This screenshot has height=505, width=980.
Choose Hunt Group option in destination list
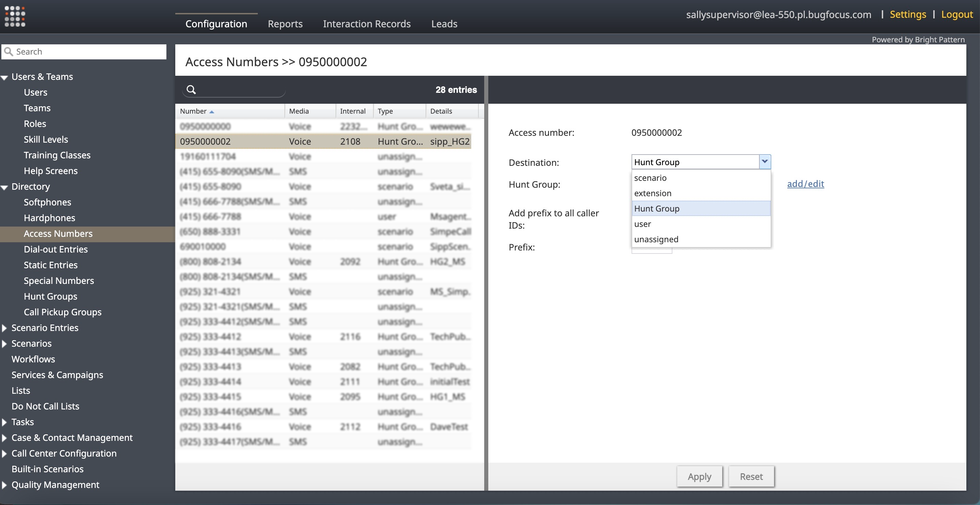tap(701, 208)
